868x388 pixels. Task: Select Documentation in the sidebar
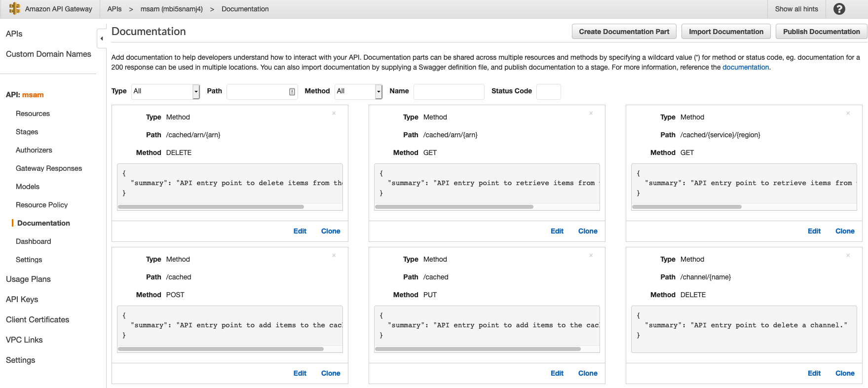click(x=43, y=223)
